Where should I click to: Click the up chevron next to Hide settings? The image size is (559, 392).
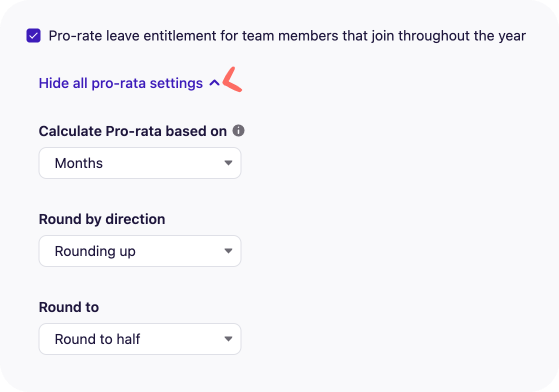(x=214, y=83)
